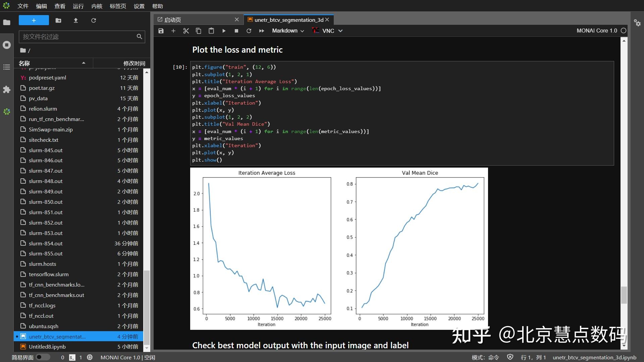
Task: Copy the selected cell
Action: tap(199, 31)
